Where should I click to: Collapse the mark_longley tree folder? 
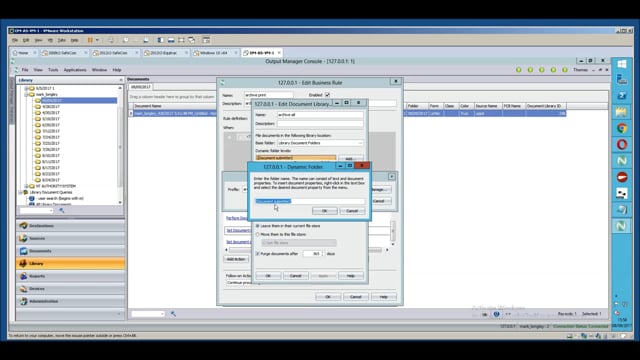click(x=26, y=94)
